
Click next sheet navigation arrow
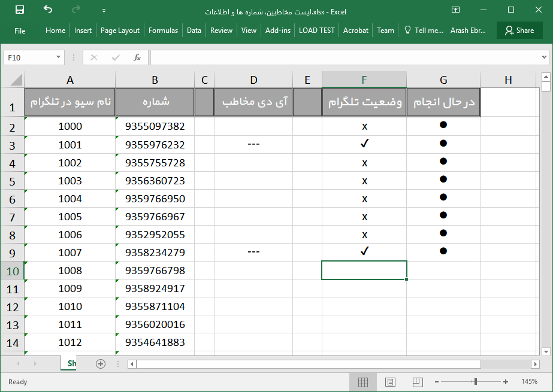click(35, 363)
